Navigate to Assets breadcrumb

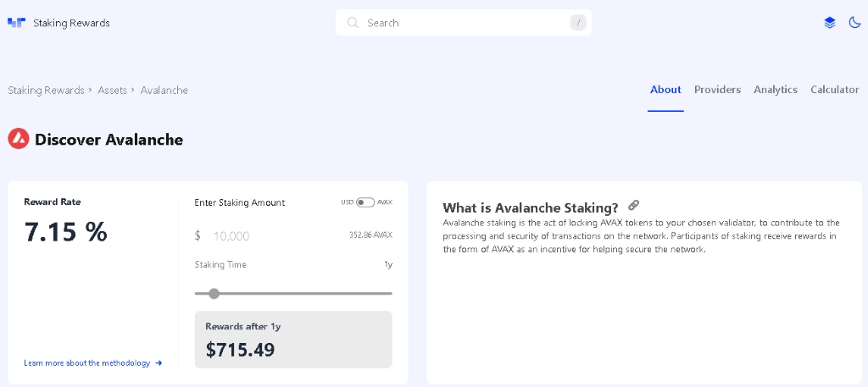pos(112,91)
